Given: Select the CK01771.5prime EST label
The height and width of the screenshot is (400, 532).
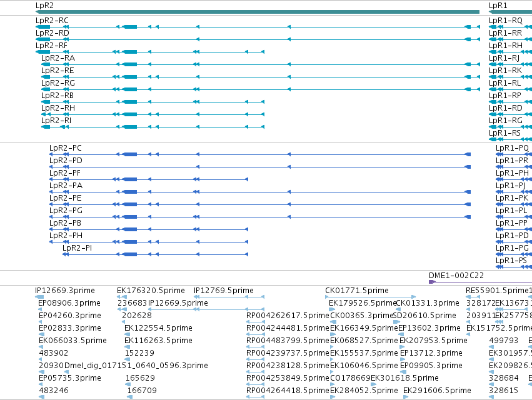Looking at the screenshot, I should click(357, 291).
